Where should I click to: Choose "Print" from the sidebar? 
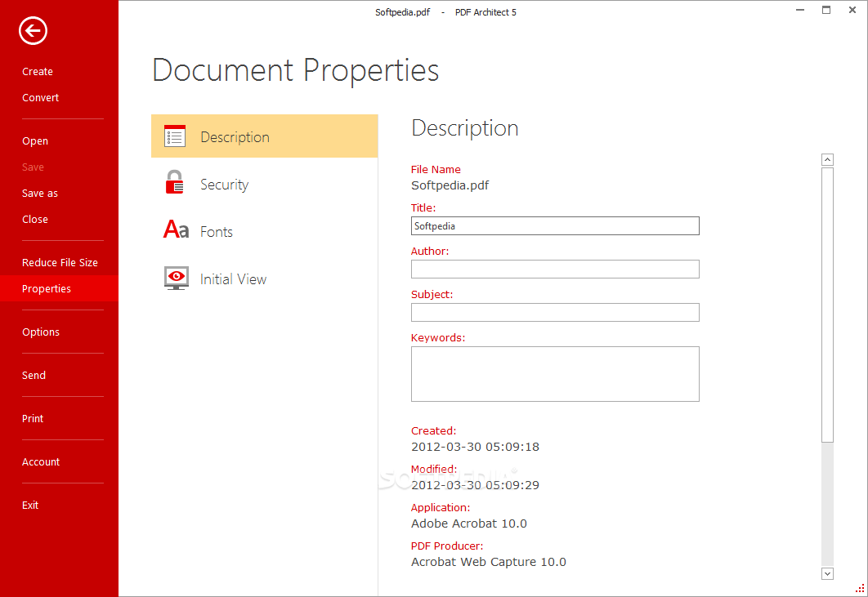32,418
